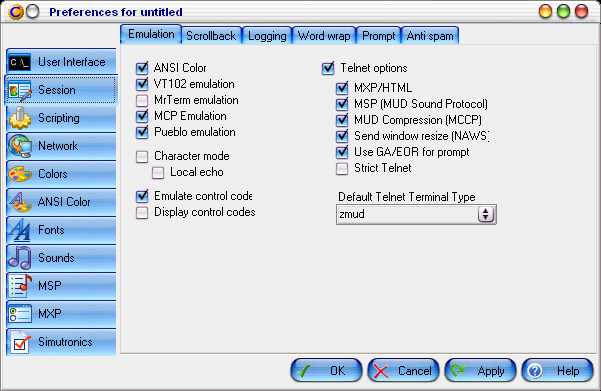
Task: Click the gray round title bar button
Action: tap(33, 12)
